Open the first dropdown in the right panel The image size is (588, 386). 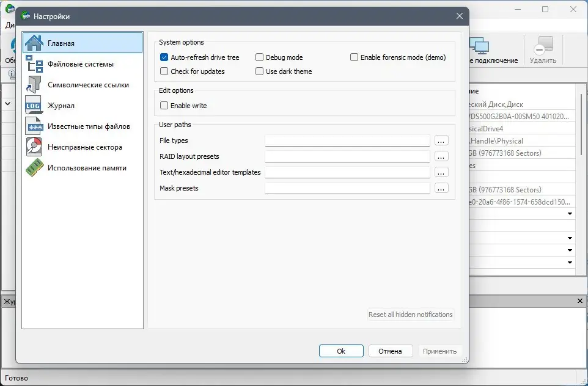click(x=570, y=213)
